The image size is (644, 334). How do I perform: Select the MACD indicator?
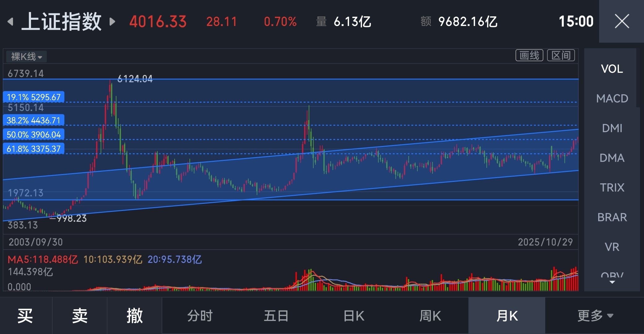click(612, 98)
